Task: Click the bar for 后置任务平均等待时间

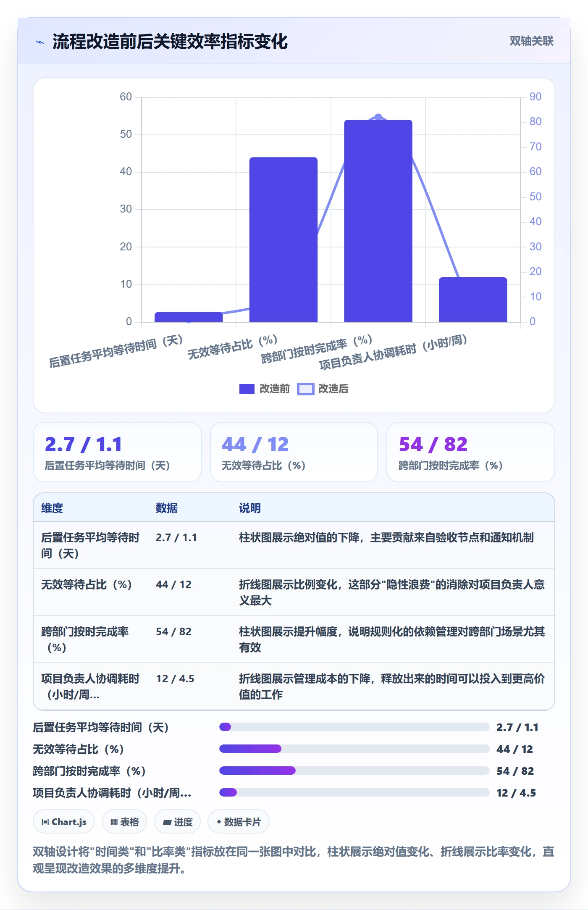Action: pos(189,317)
